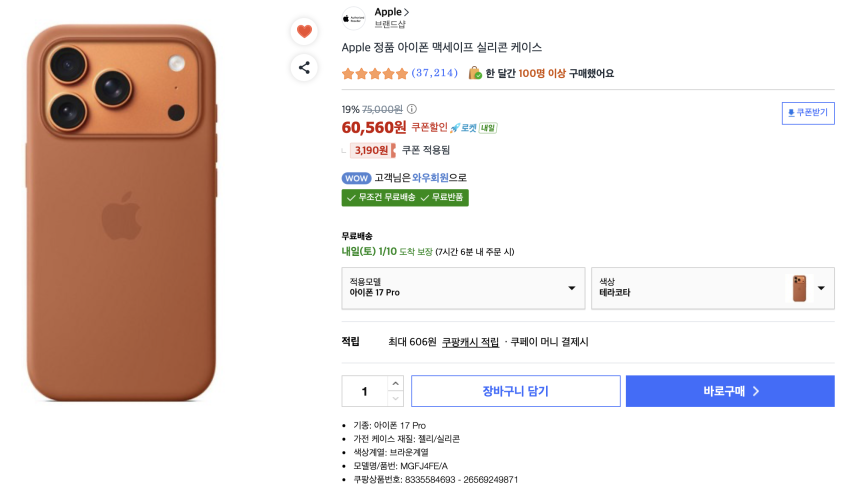Click the terracotta color swatch thumbnail

tap(799, 288)
